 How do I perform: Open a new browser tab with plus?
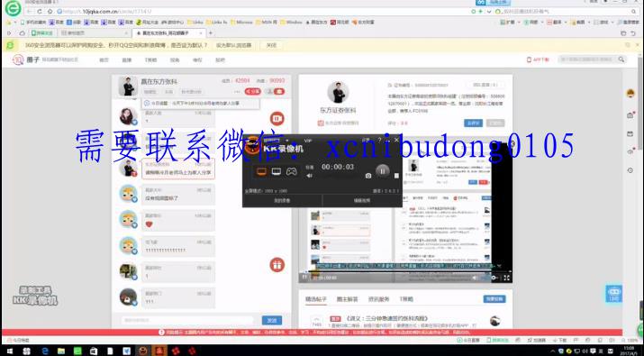click(211, 32)
